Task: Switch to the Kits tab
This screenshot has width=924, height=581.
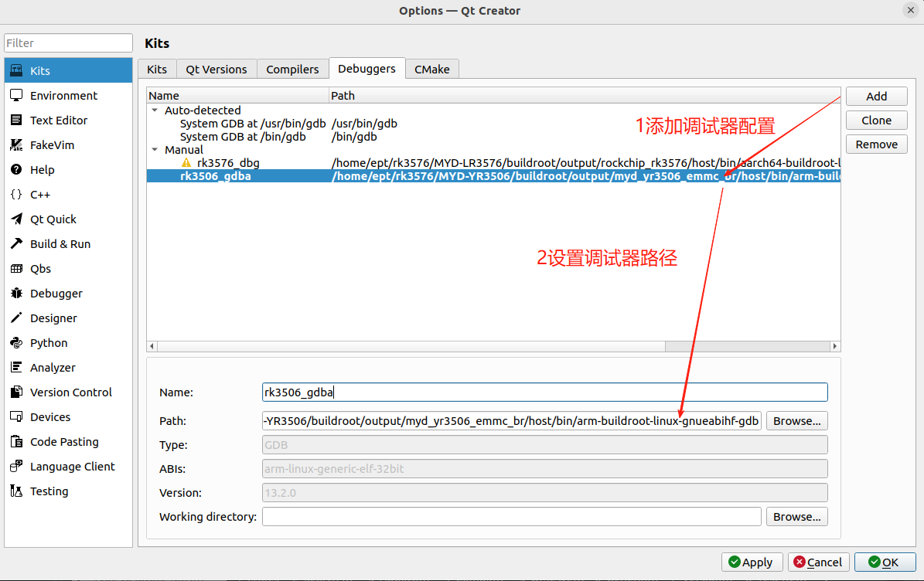Action: pos(157,69)
